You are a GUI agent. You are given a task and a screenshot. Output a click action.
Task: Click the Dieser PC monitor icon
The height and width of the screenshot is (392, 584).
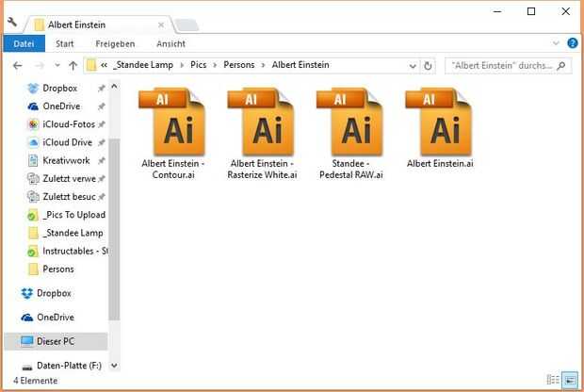point(26,341)
